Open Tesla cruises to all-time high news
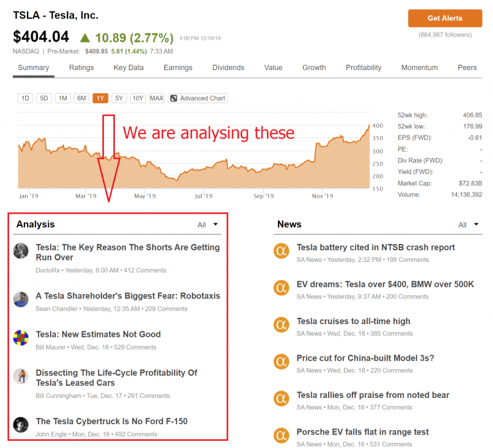 tap(354, 321)
